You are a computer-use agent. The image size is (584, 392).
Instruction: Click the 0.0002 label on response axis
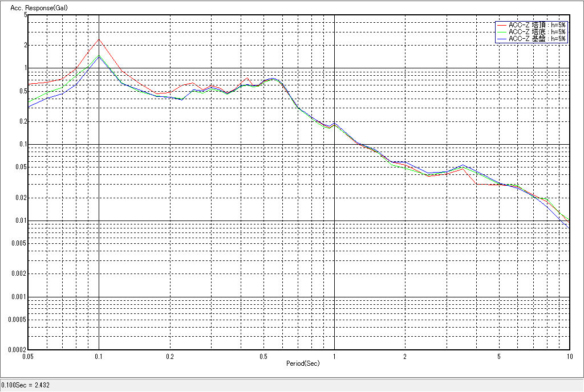point(17,349)
